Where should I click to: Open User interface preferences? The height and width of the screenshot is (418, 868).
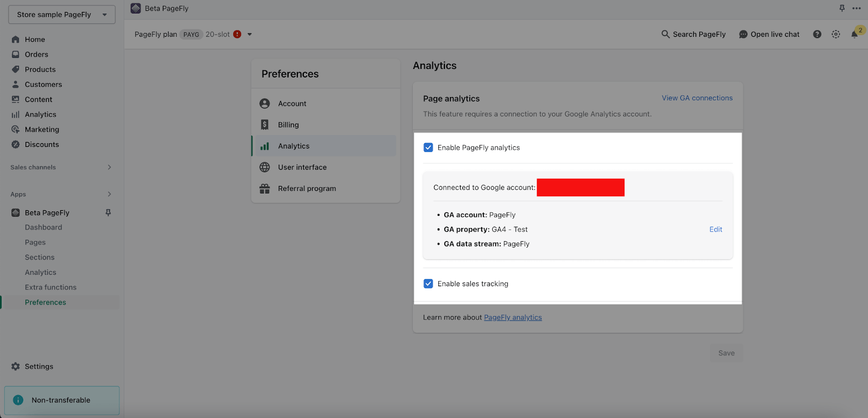point(324,167)
